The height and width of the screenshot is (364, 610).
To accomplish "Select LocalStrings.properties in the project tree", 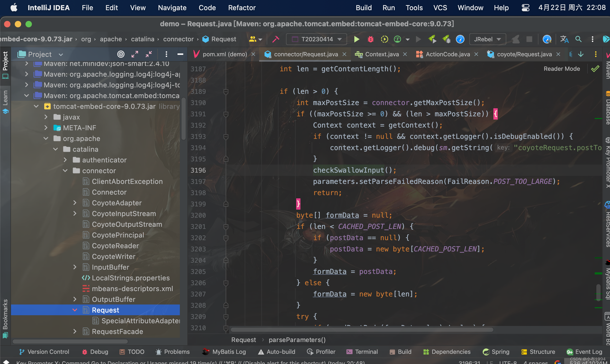I will tap(131, 278).
